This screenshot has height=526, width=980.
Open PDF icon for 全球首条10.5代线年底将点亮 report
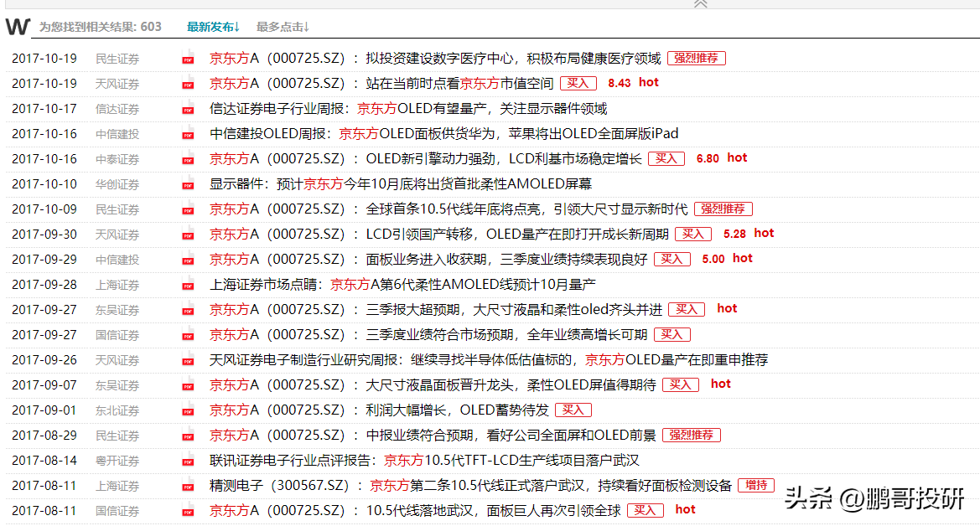coord(188,209)
